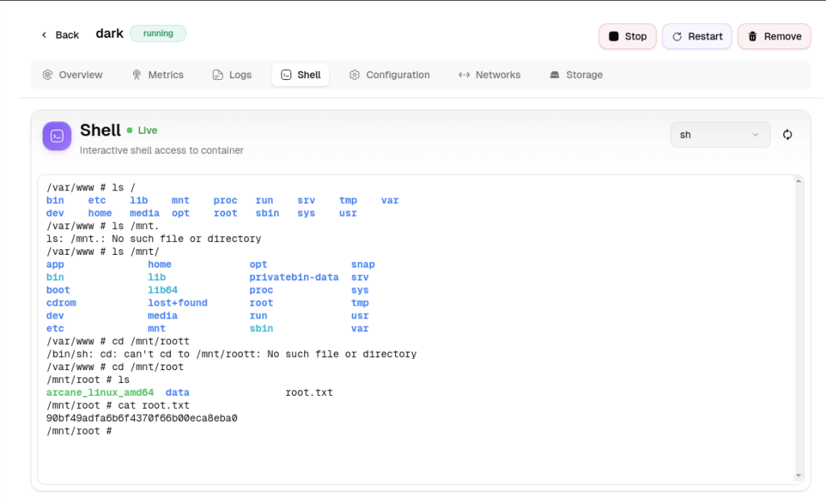Open the Configuration tab

pyautogui.click(x=390, y=75)
